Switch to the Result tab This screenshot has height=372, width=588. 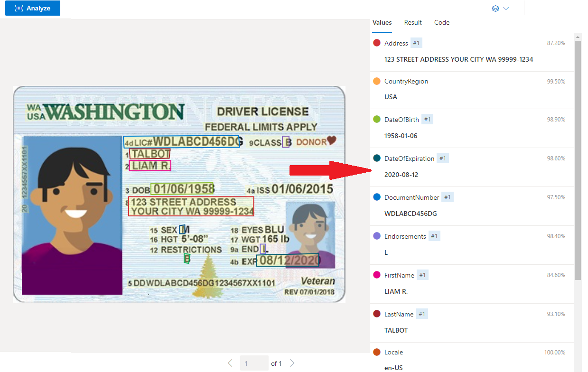(x=412, y=22)
